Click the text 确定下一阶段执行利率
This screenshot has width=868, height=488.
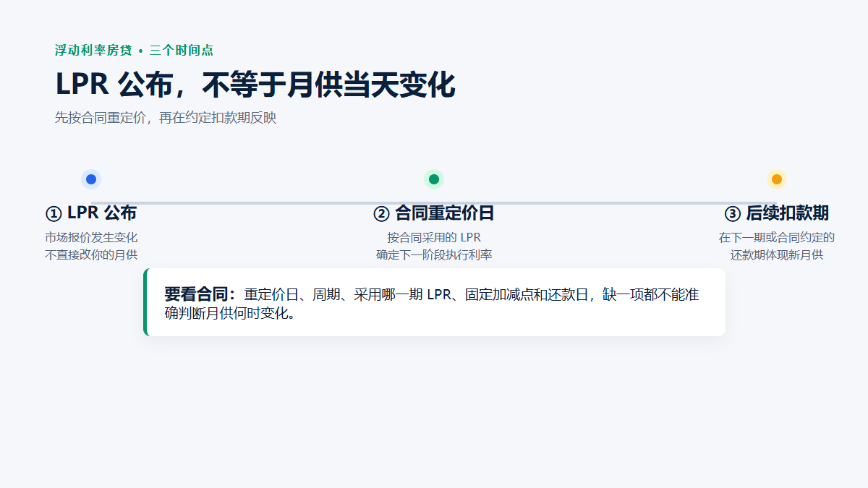click(434, 254)
